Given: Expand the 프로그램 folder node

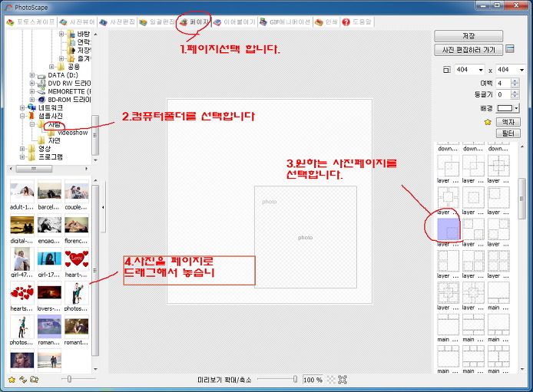Looking at the screenshot, I should (22, 156).
